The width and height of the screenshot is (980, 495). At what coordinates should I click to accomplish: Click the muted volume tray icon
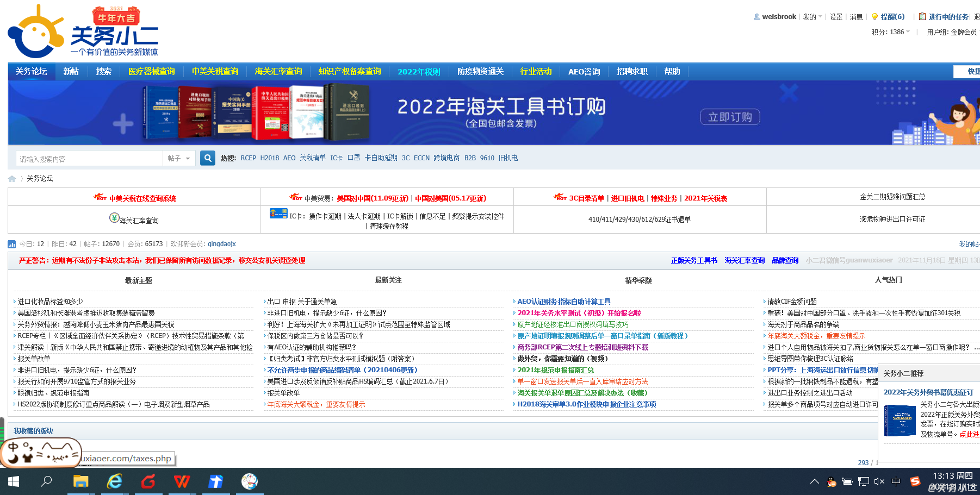coord(879,481)
